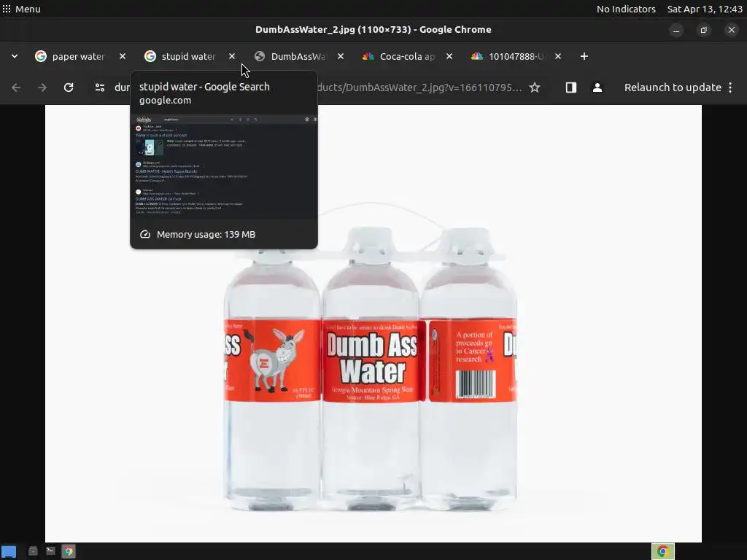Close the '101047888-U' tab
Viewport: 747px width, 560px height.
click(x=558, y=56)
